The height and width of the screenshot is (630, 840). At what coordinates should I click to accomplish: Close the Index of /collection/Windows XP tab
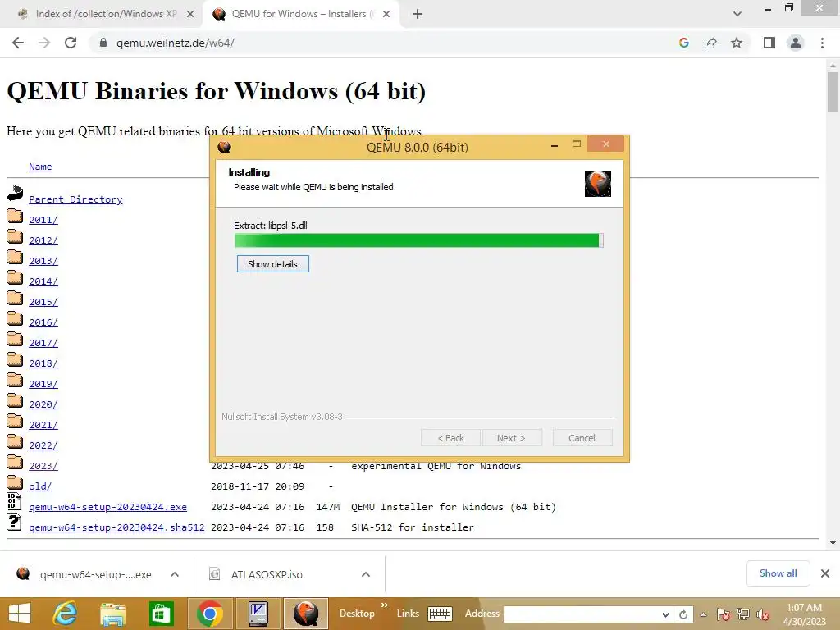(189, 15)
